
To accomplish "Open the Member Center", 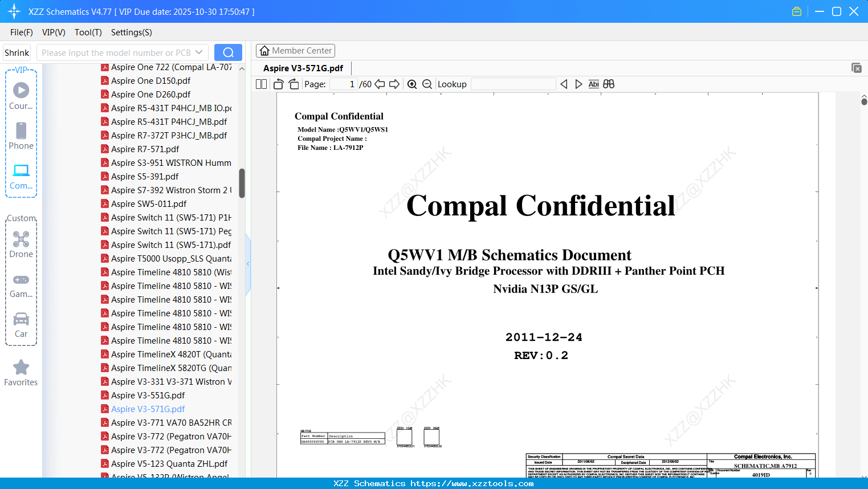I will tap(295, 51).
